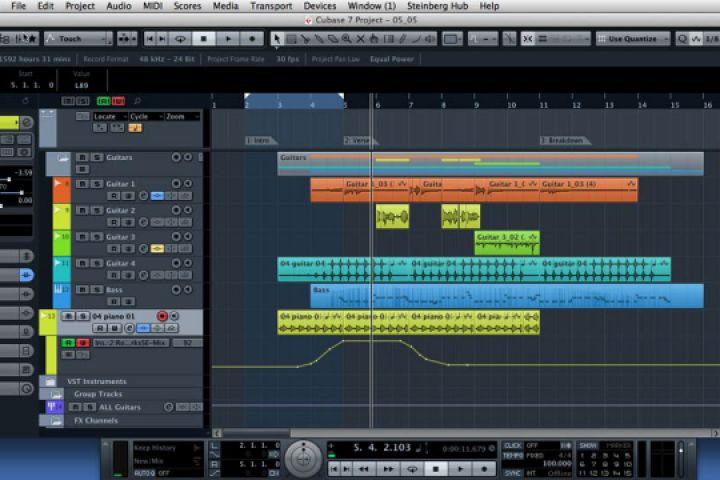Select the Line tool
The image size is (720, 480).
point(416,39)
